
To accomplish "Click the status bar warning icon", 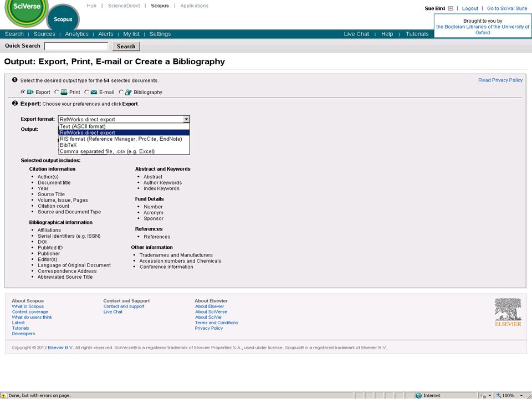I will click(4, 395).
